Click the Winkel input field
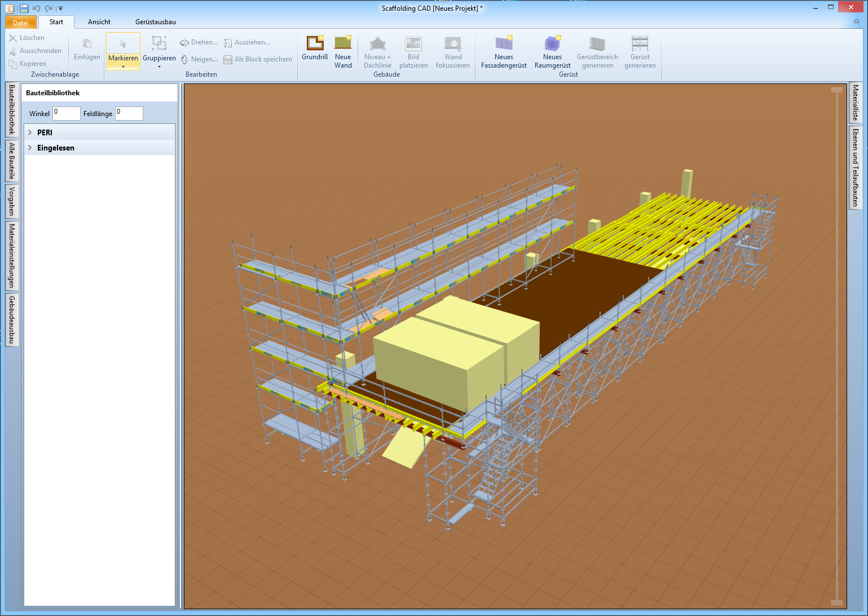 point(67,113)
